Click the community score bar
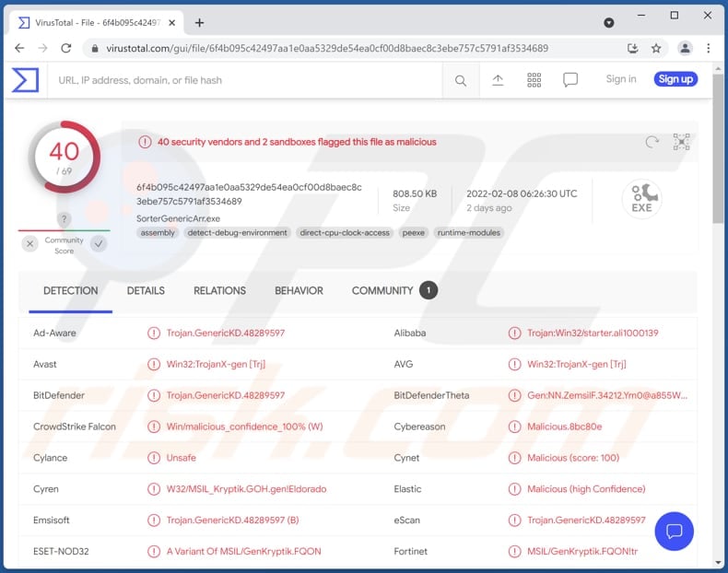 tap(65, 230)
